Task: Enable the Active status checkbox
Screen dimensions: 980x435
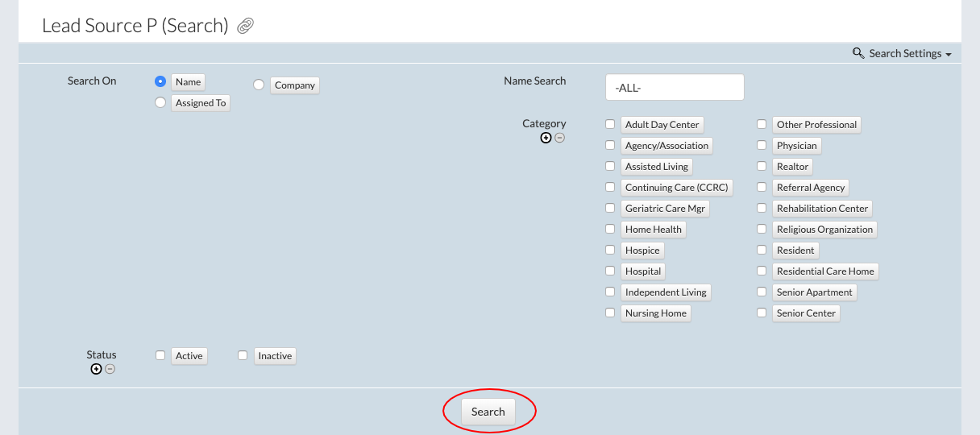Action: coord(160,355)
